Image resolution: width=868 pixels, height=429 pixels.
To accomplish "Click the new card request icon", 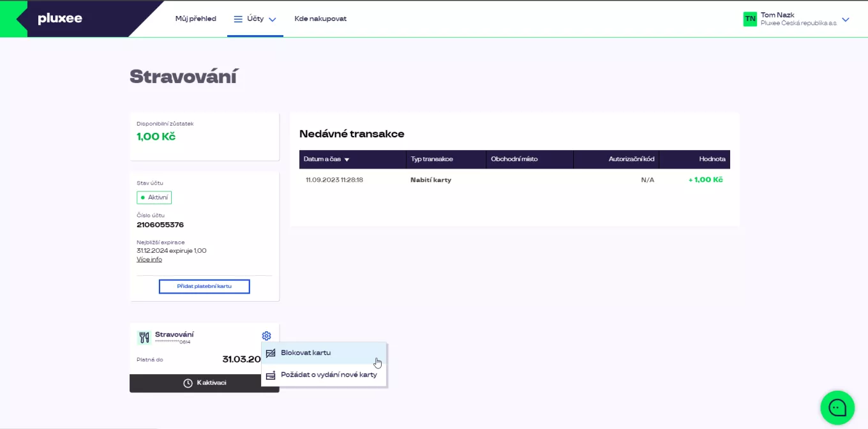I will click(271, 375).
